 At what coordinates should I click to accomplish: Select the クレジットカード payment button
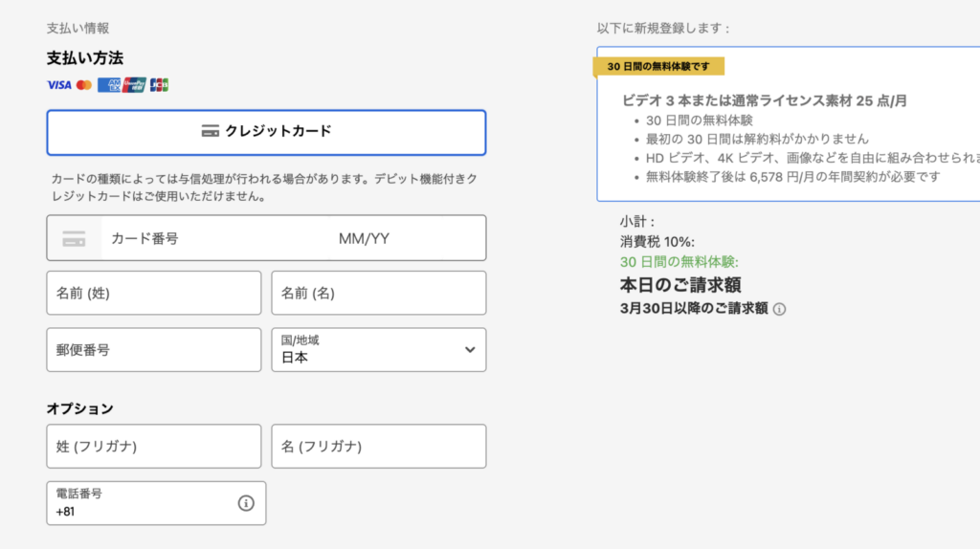266,132
